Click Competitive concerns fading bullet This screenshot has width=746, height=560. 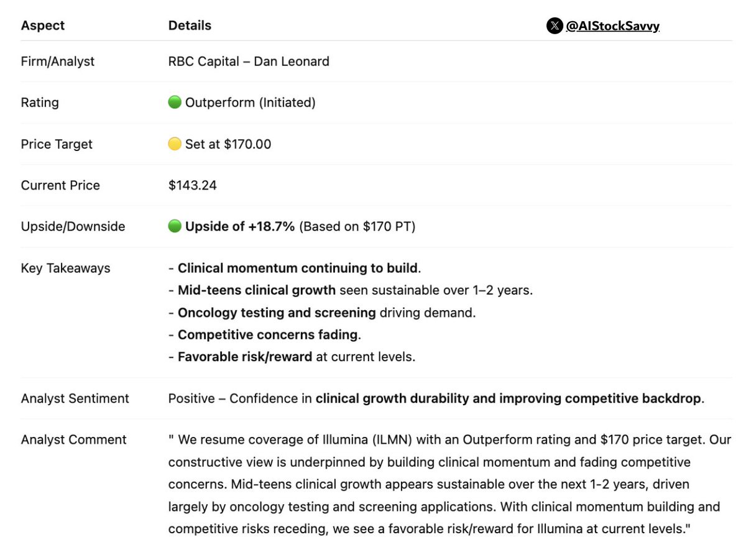265,335
